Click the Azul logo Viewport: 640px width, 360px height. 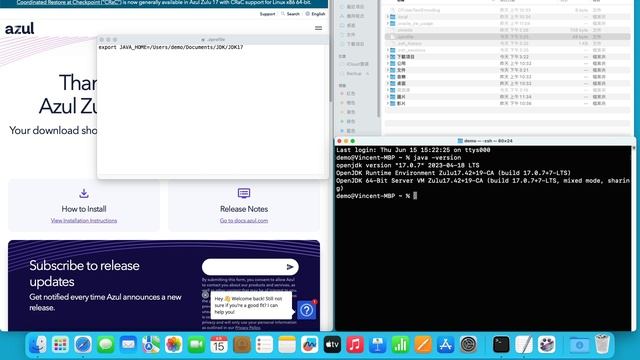[20, 29]
